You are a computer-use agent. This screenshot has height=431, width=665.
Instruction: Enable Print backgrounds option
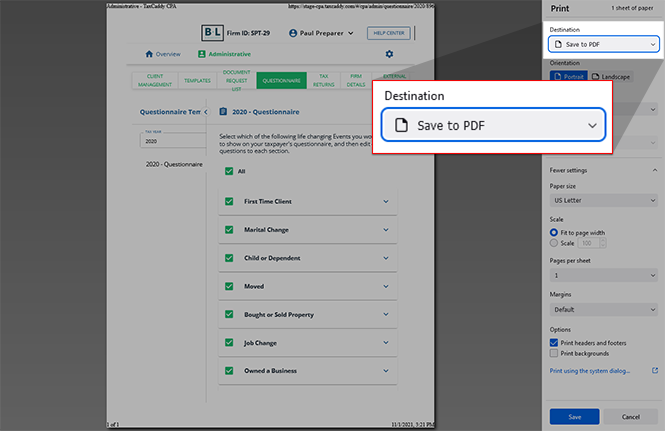[554, 353]
